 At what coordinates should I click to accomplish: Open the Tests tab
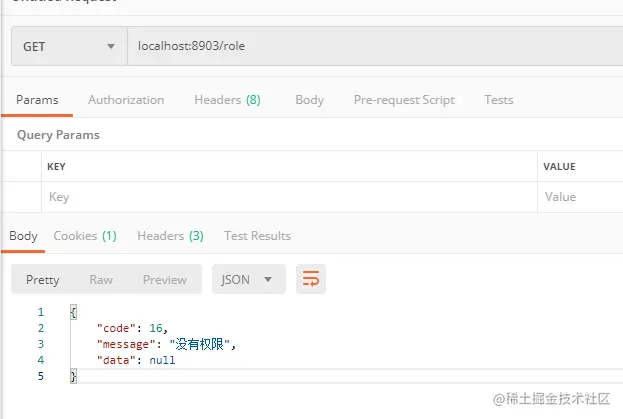(499, 100)
